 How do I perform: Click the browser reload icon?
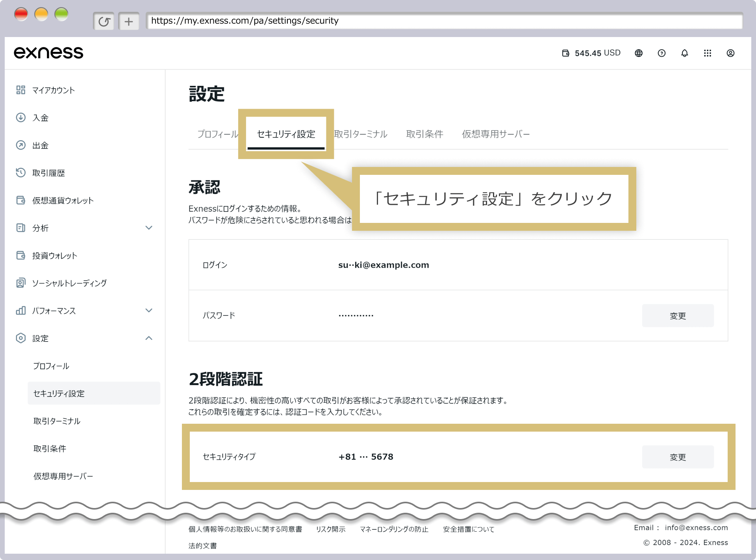pyautogui.click(x=104, y=21)
